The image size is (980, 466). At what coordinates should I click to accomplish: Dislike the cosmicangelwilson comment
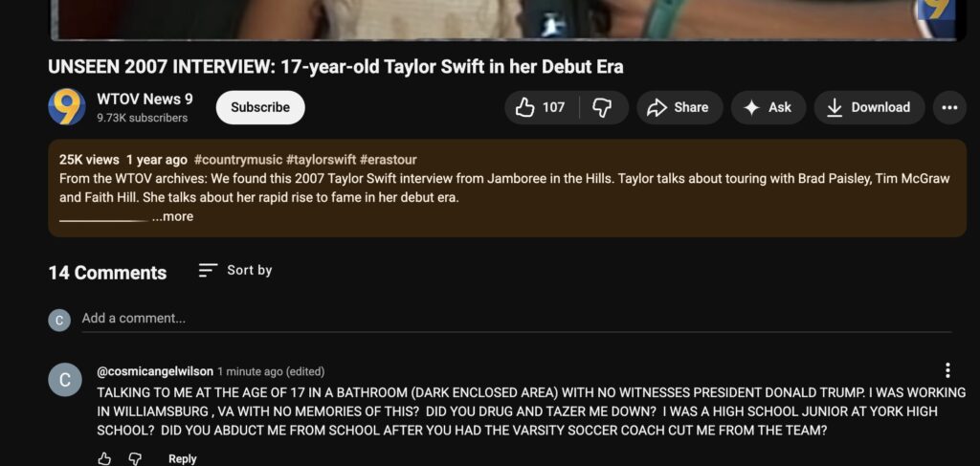pos(135,458)
